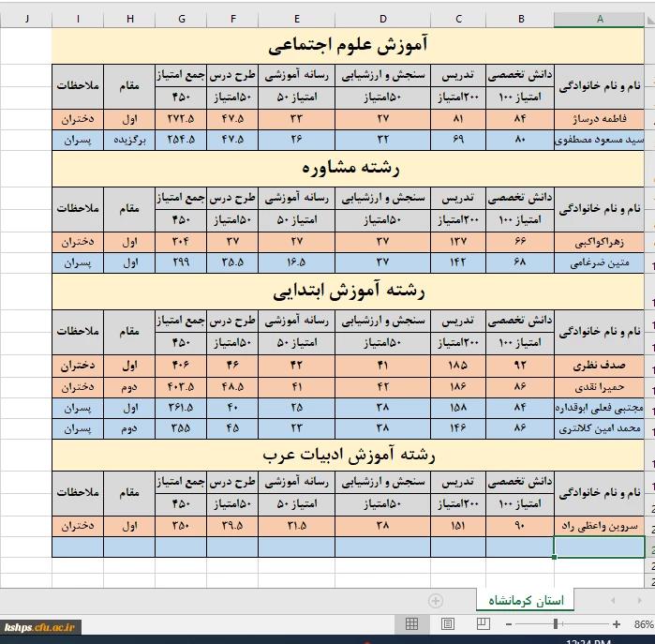This screenshot has height=644, width=655.
Task: Open zoom dialog via 86% level
Action: [643, 624]
